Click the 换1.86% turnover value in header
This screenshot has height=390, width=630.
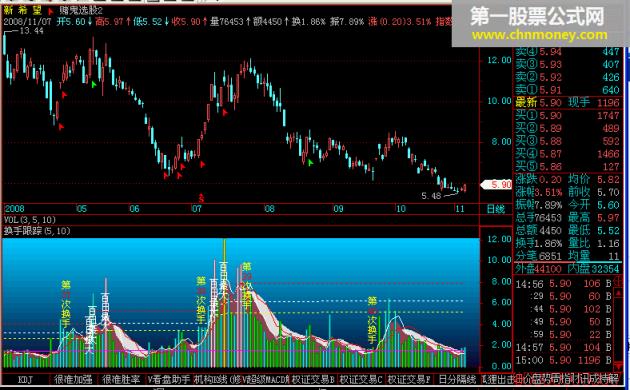(x=309, y=21)
